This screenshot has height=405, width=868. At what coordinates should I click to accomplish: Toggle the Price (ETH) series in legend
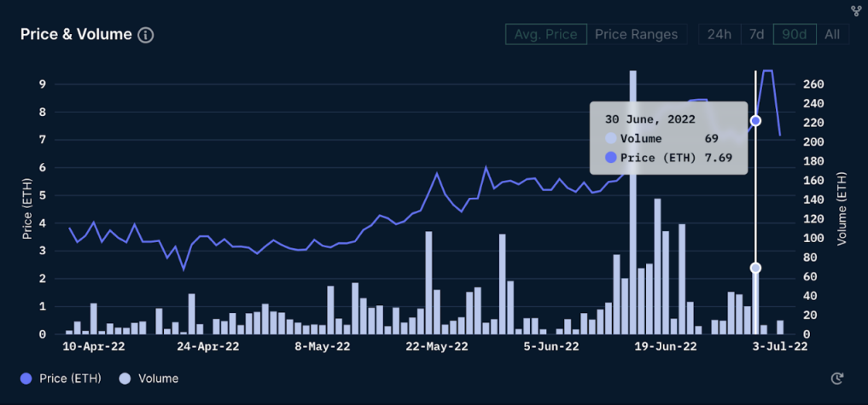click(70, 379)
